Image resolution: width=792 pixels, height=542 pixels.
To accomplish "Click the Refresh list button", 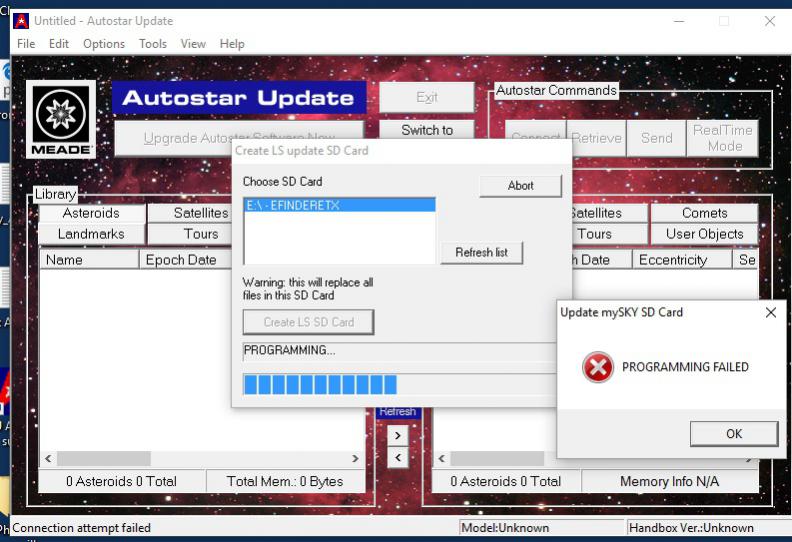I will pyautogui.click(x=481, y=252).
